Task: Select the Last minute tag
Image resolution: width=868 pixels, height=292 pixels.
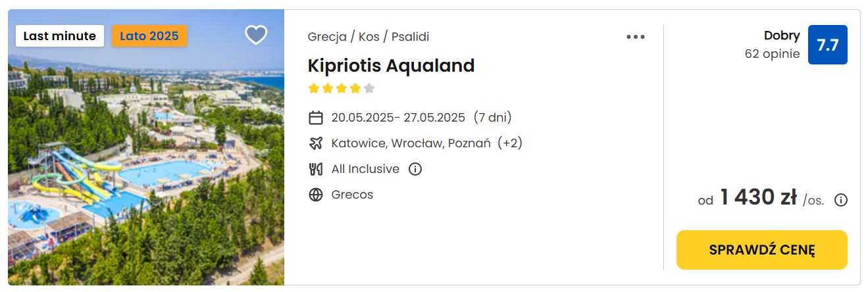Action: point(60,36)
